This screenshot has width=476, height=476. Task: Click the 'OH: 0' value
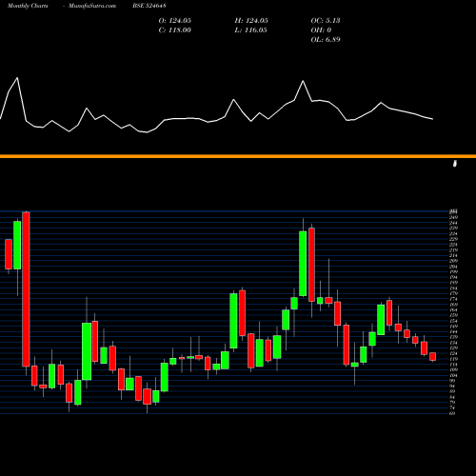click(321, 30)
